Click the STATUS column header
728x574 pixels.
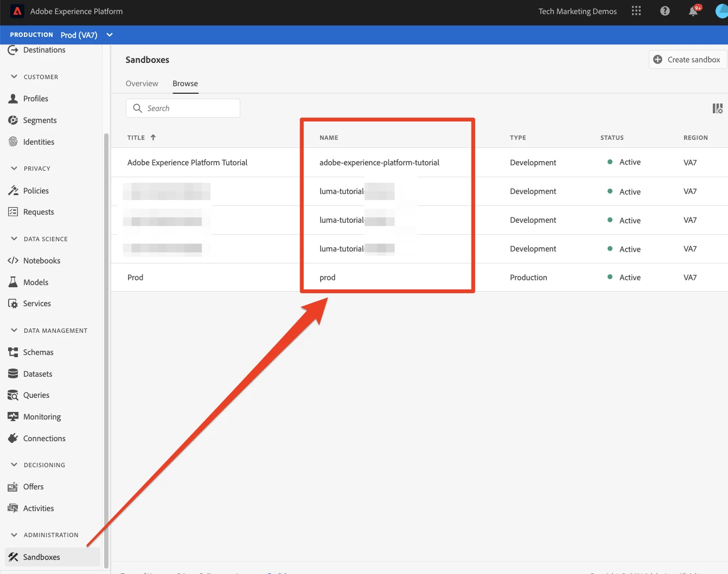(612, 138)
